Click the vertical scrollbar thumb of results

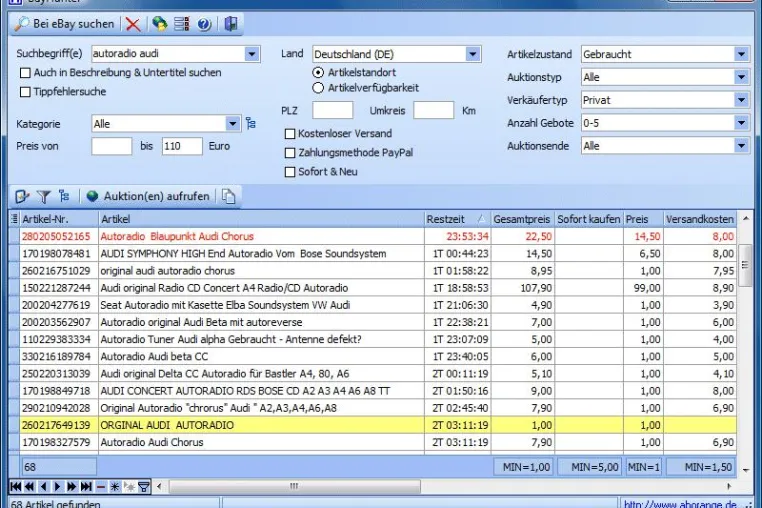(x=745, y=265)
